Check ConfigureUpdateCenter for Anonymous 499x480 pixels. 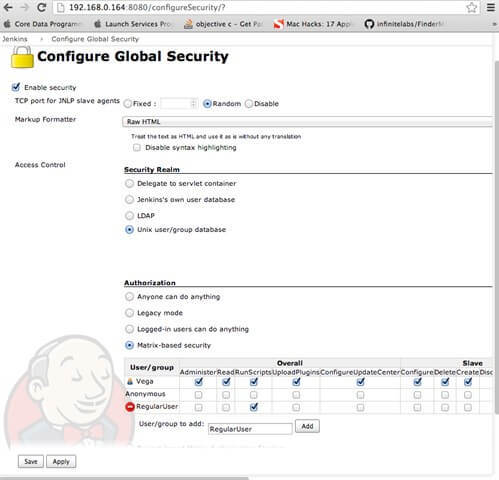(x=360, y=395)
